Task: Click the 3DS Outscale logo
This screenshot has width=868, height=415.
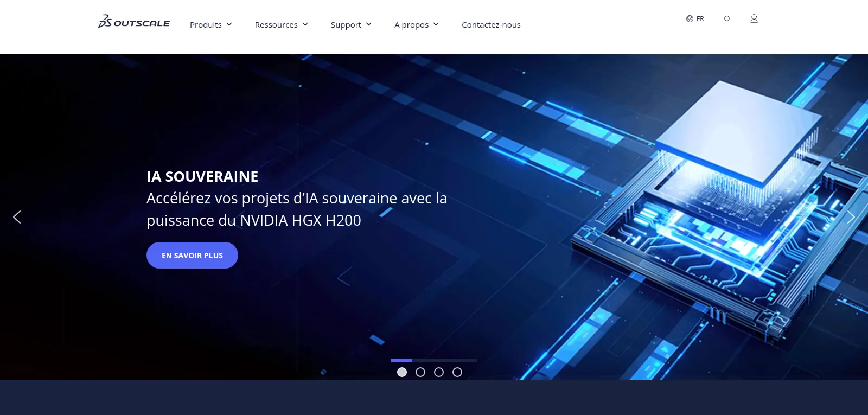Action: click(133, 22)
